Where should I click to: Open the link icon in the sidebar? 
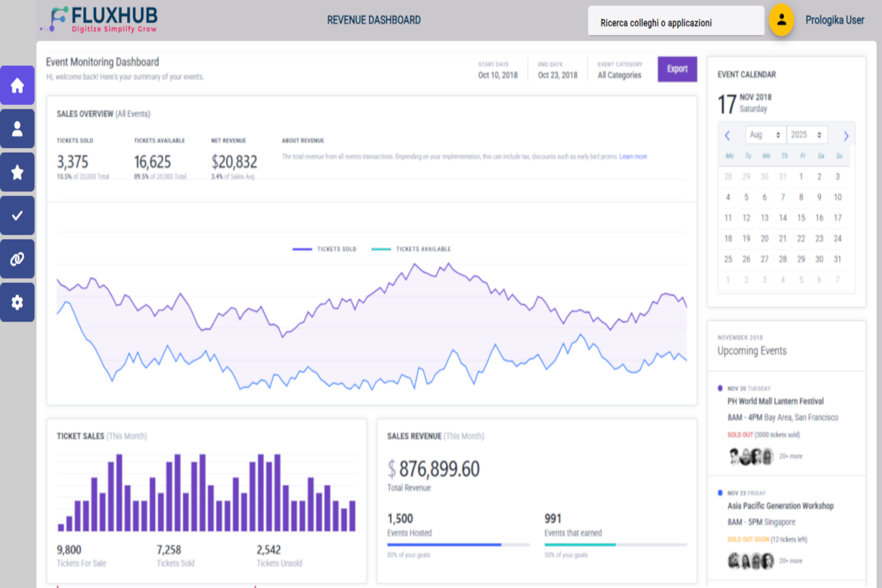[18, 259]
